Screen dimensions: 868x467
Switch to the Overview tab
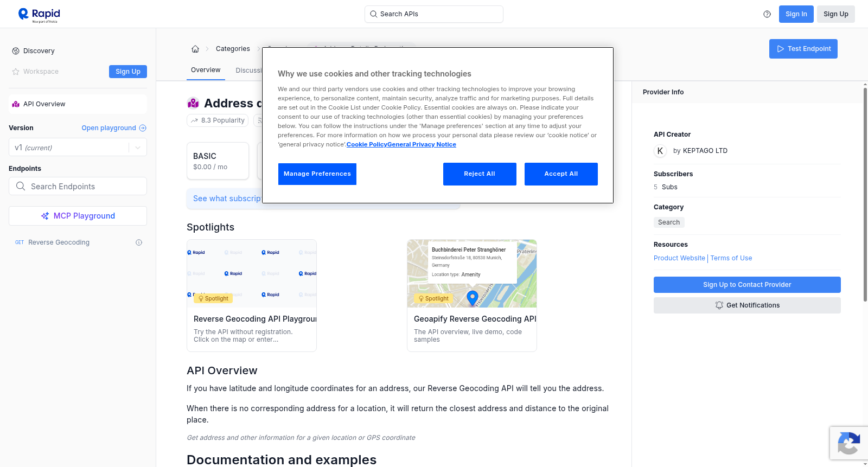click(x=206, y=70)
